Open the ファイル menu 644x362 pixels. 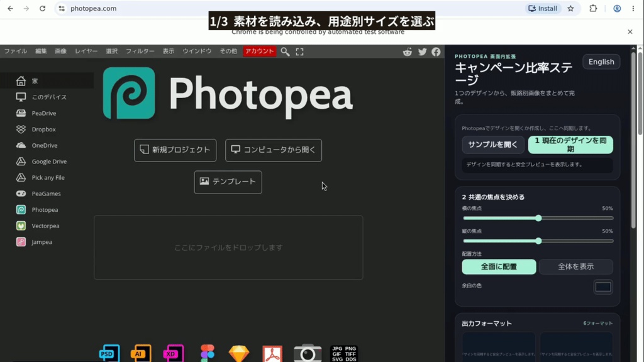point(16,52)
